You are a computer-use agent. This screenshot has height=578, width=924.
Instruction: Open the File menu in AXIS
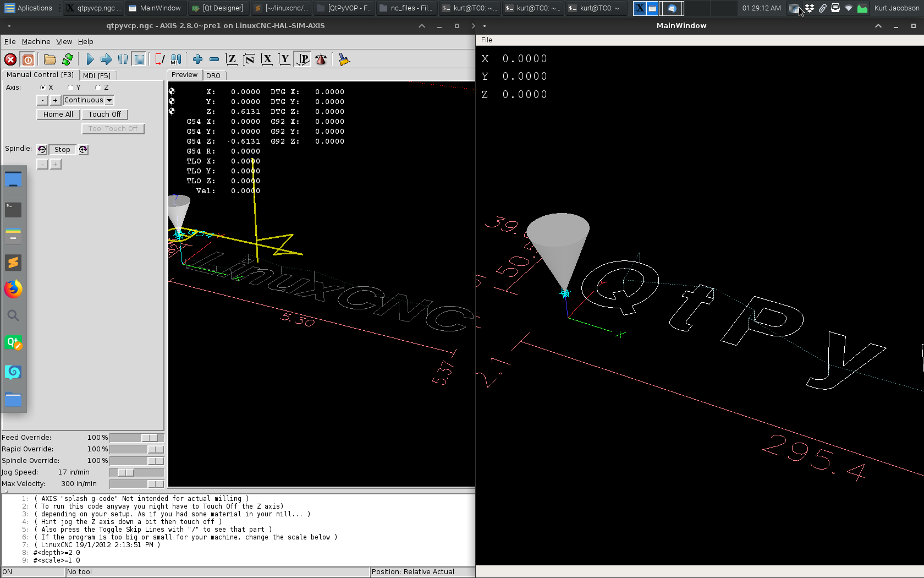pos(10,42)
